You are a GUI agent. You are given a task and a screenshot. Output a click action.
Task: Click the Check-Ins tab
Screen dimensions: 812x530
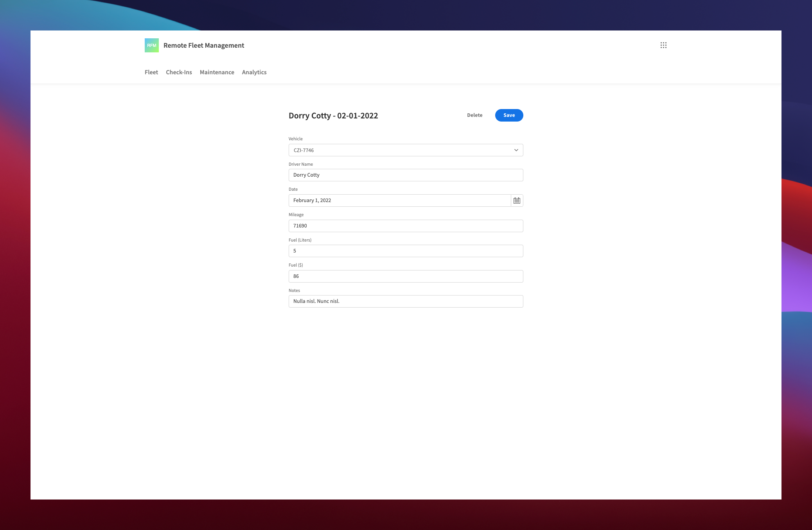click(179, 72)
